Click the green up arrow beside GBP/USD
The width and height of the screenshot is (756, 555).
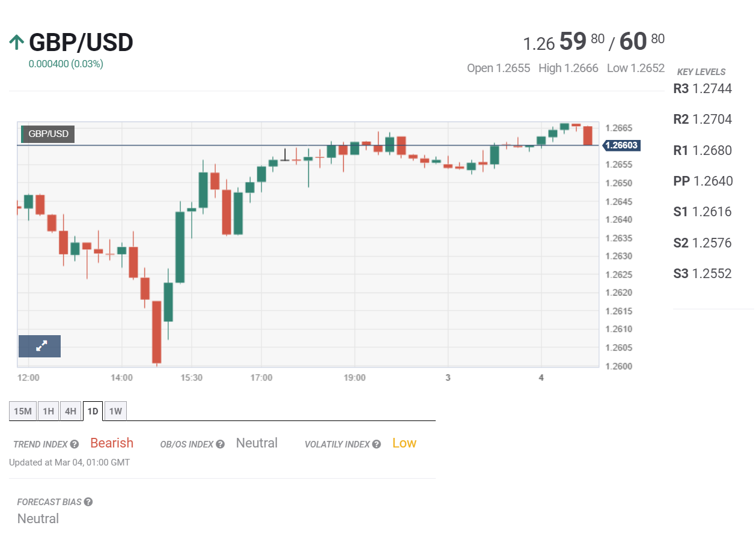pyautogui.click(x=17, y=43)
